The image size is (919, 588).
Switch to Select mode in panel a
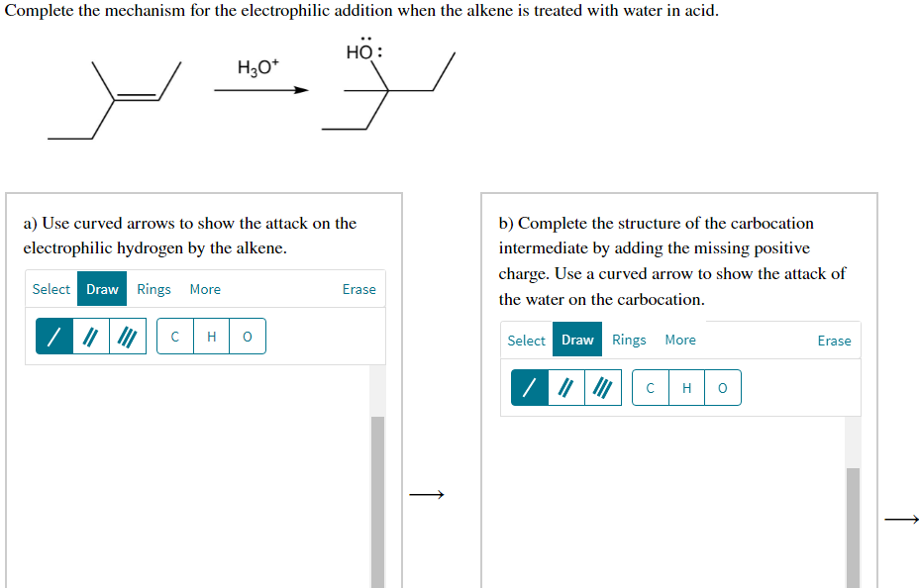click(x=51, y=289)
